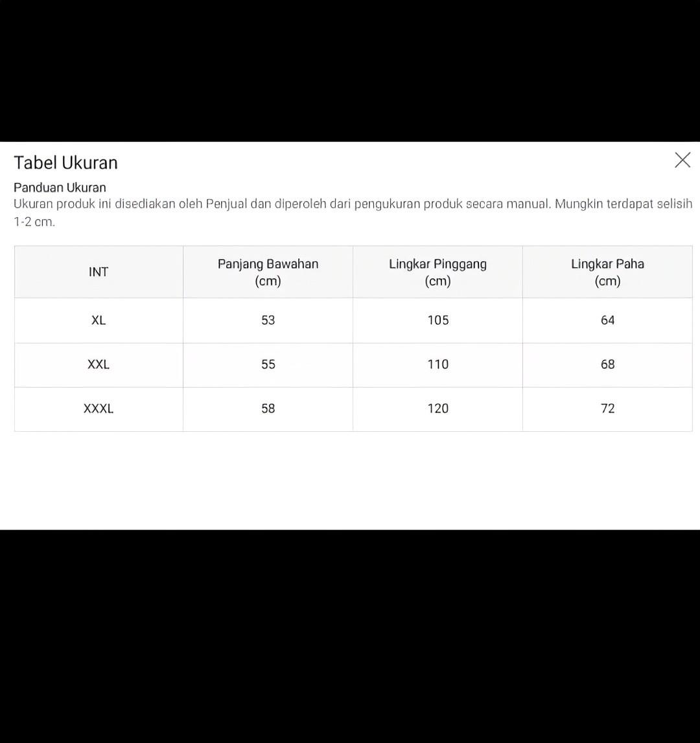This screenshot has height=743, width=700.
Task: Select the Lingkar Paha column header
Action: pos(607,272)
